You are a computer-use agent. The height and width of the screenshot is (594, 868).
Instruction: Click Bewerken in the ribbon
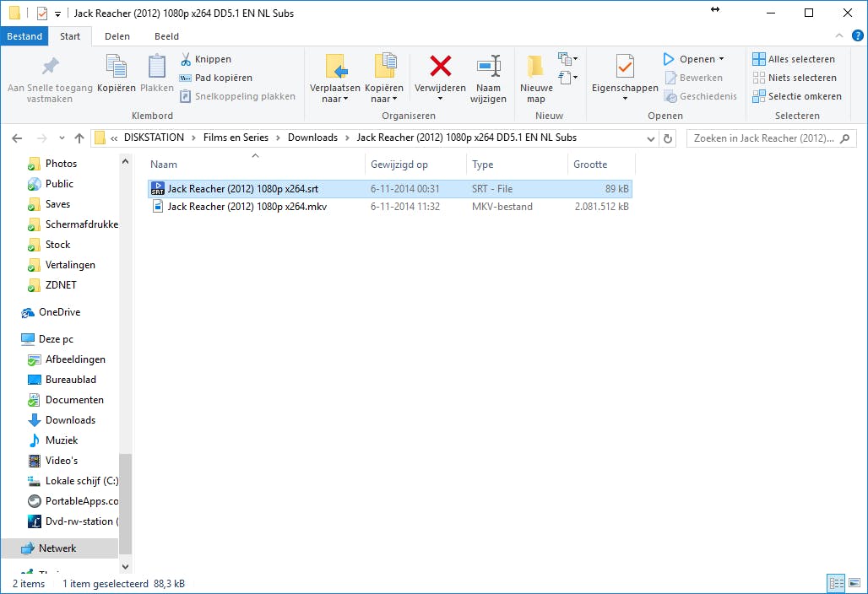click(693, 78)
